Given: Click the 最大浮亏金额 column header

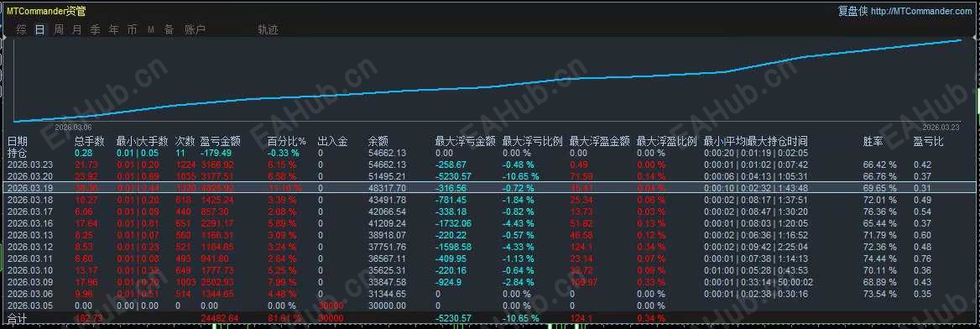Looking at the screenshot, I should click(x=465, y=141).
